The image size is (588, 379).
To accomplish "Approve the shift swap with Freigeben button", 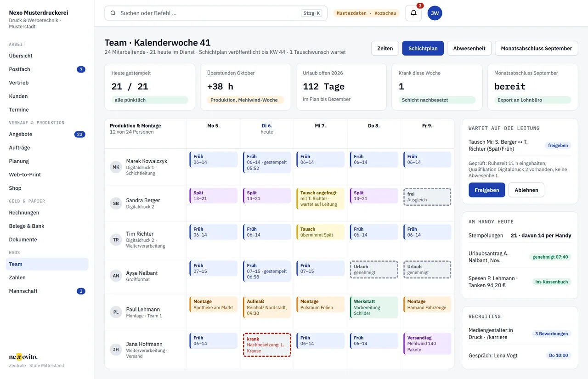I will coord(487,190).
